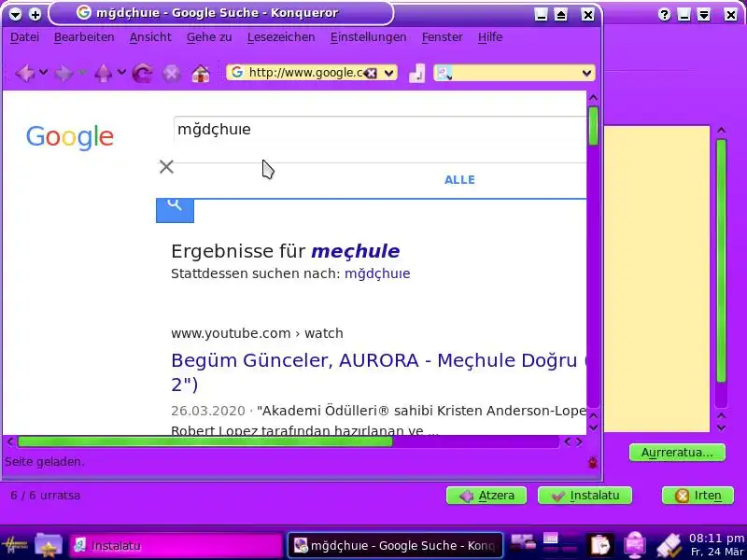The width and height of the screenshot is (747, 560).
Task: Click the Instalatu button in the installer
Action: (x=585, y=496)
